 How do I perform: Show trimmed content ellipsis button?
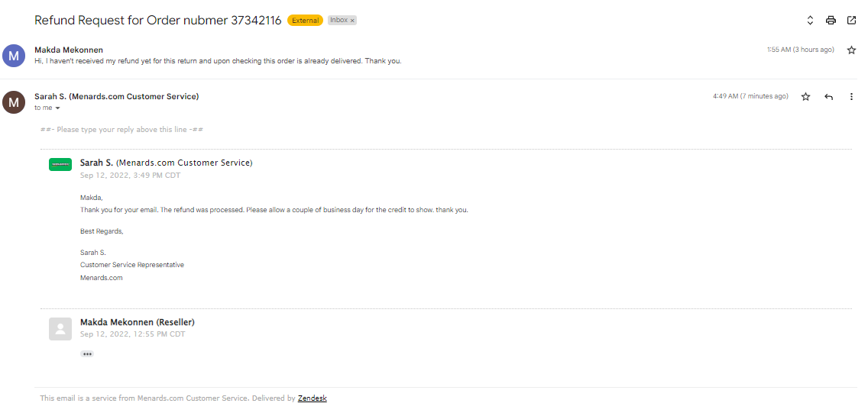87,353
